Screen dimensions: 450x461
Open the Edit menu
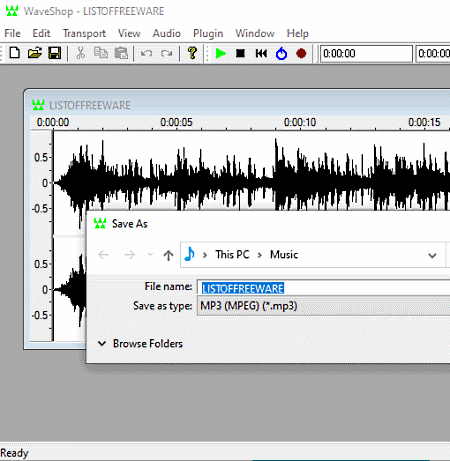[41, 33]
